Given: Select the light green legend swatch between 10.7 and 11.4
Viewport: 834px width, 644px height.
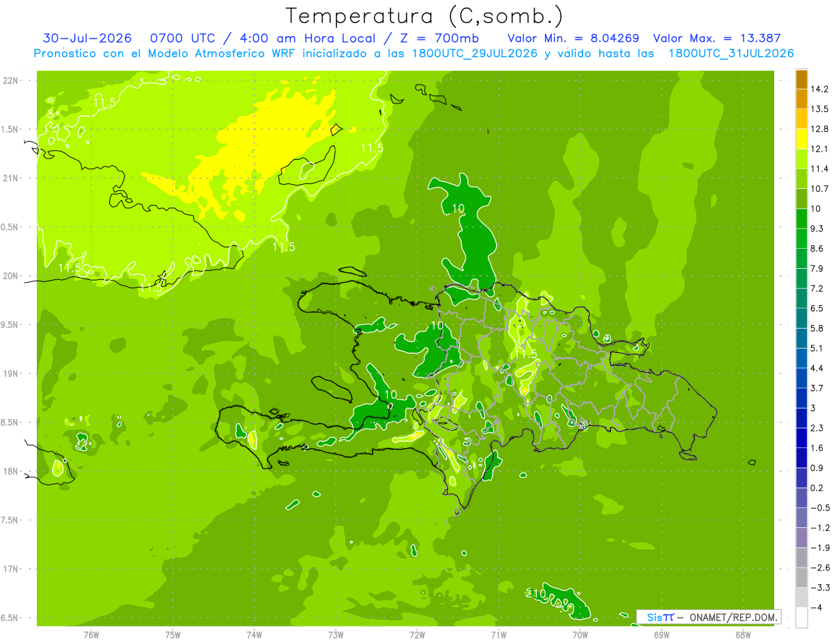Looking at the screenshot, I should coord(801,179).
